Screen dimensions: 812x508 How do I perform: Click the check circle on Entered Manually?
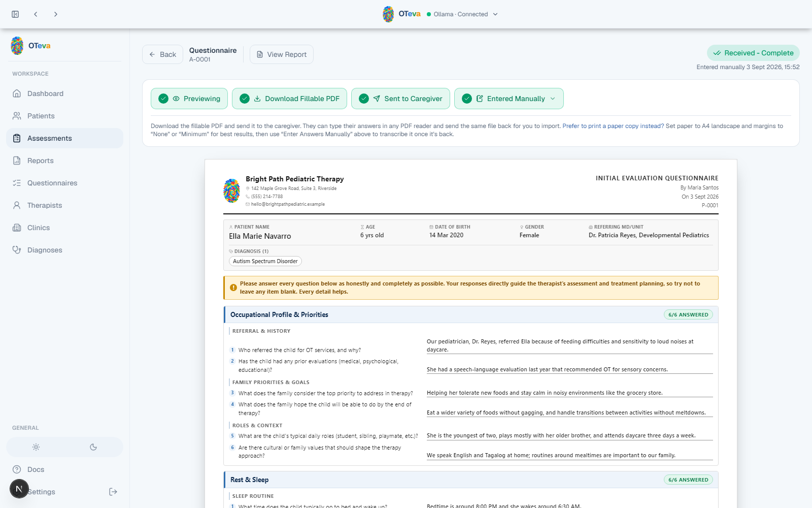(467, 99)
